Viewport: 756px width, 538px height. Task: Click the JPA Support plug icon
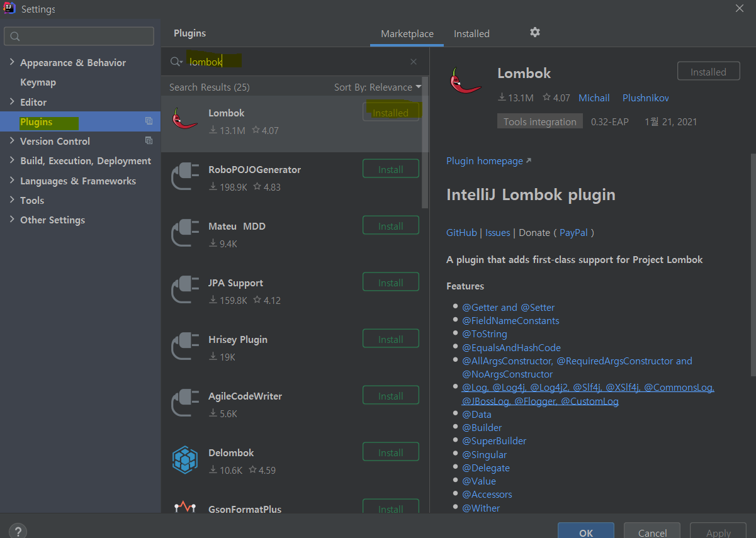click(184, 289)
